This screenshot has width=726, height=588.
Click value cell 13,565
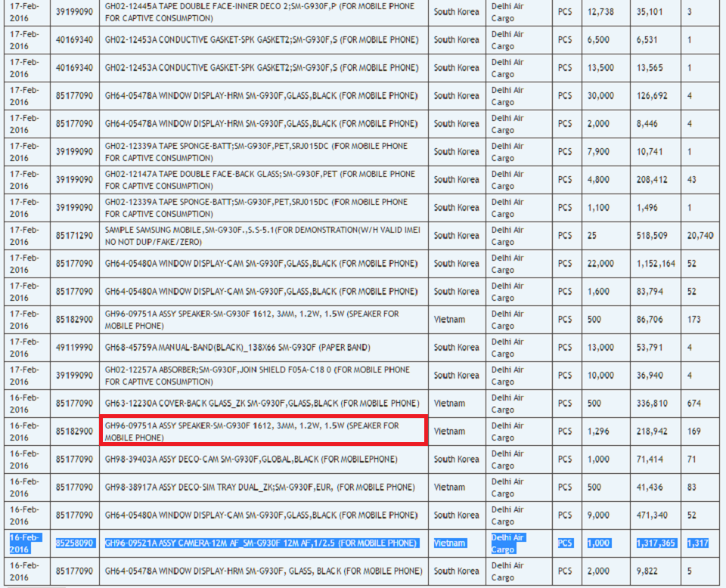pyautogui.click(x=655, y=68)
